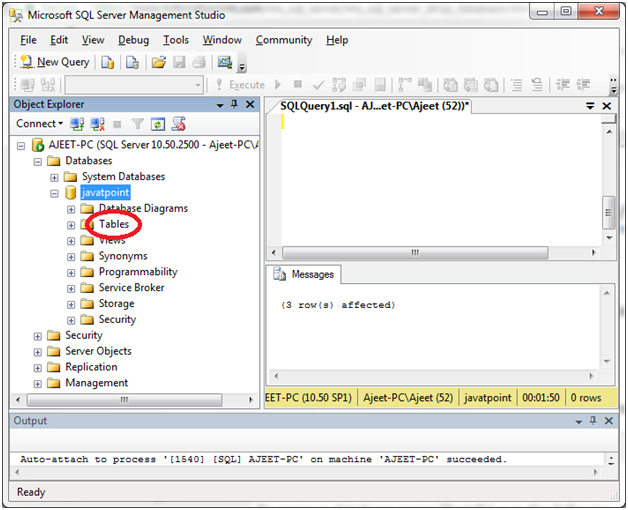The image size is (628, 510).
Task: Click the Comment Out Selected Lines icon
Action: (517, 85)
